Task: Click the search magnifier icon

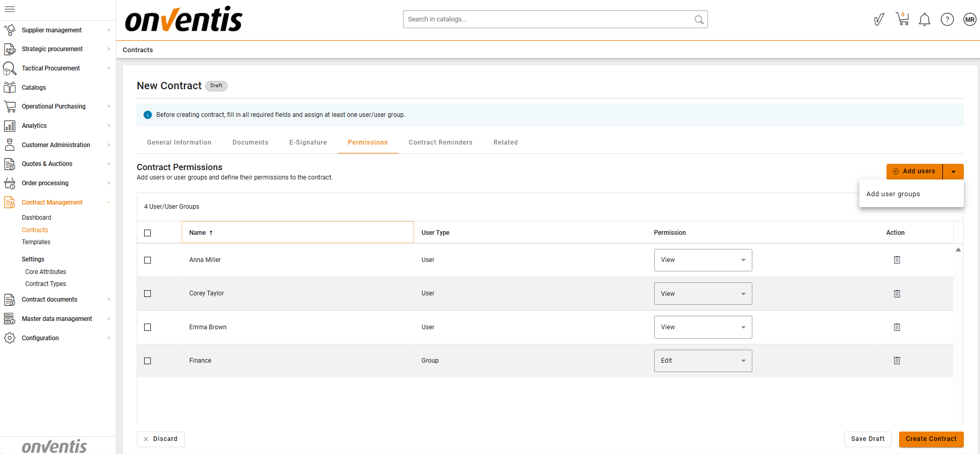Action: pyautogui.click(x=699, y=20)
